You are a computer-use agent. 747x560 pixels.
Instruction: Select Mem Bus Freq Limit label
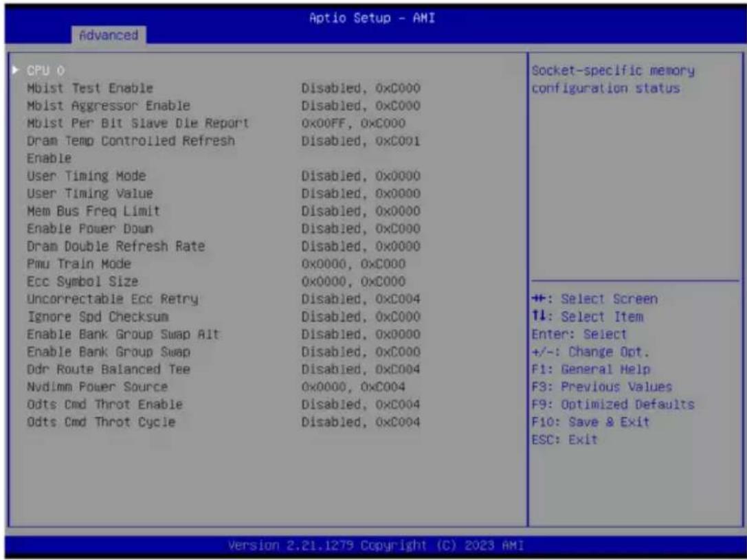tap(93, 211)
